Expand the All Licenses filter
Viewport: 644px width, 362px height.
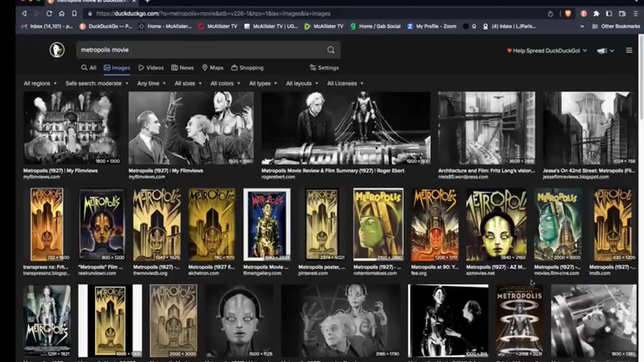(345, 83)
